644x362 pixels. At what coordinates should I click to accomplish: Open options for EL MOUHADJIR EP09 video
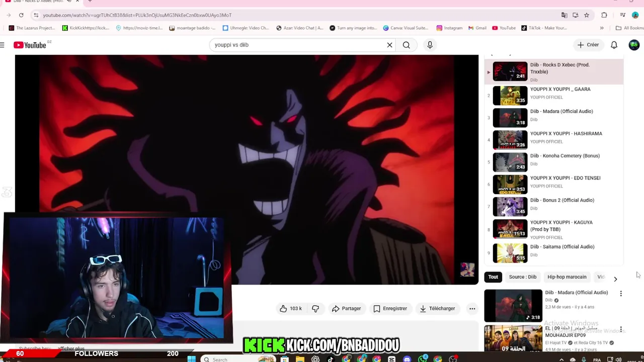click(621, 329)
